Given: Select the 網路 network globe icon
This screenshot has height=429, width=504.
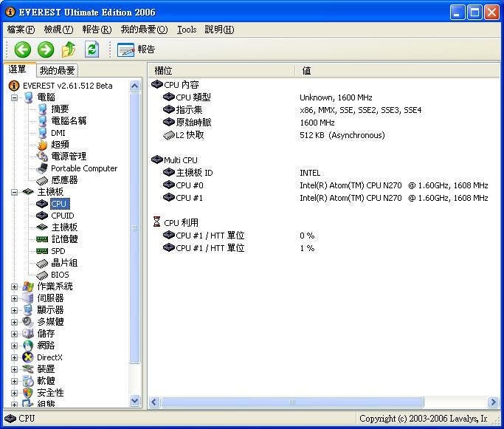Looking at the screenshot, I should click(x=28, y=346).
